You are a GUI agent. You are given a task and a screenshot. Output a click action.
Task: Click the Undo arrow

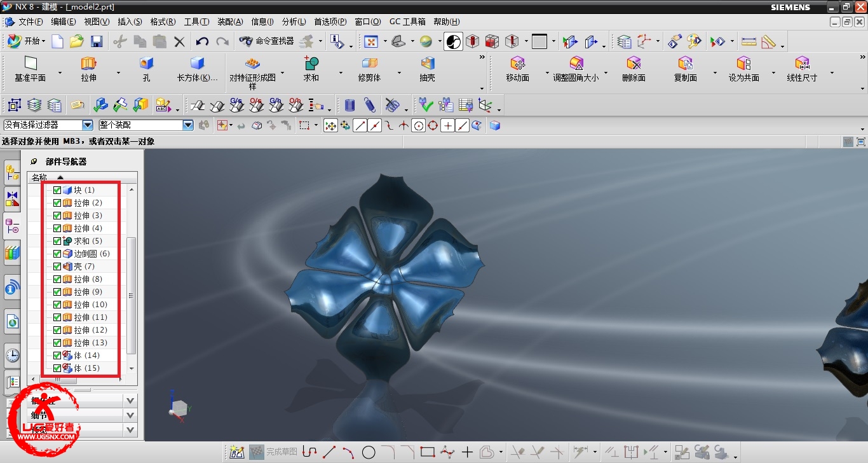click(202, 41)
